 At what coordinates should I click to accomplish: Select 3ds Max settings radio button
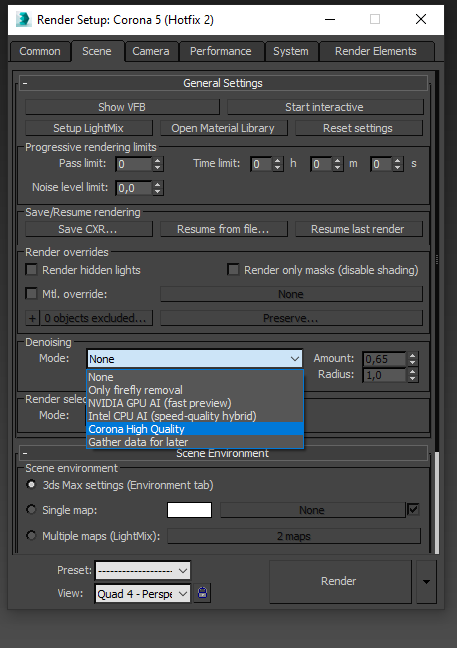click(31, 484)
